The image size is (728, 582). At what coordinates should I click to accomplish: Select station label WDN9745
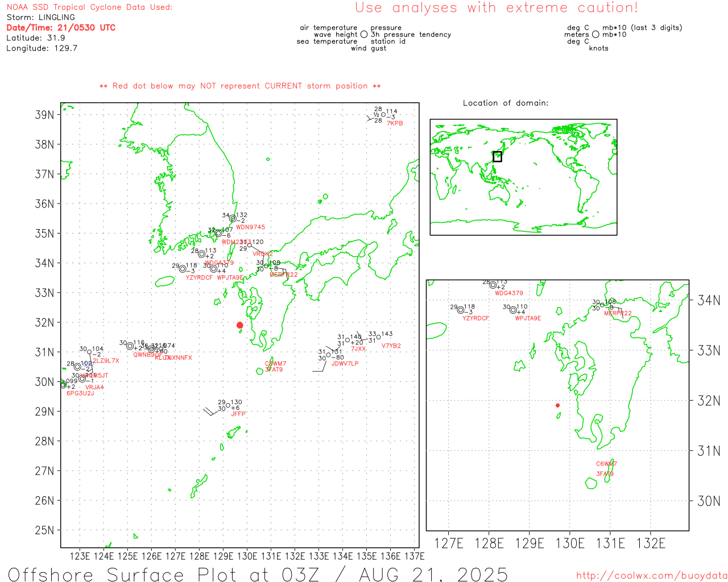(x=250, y=227)
